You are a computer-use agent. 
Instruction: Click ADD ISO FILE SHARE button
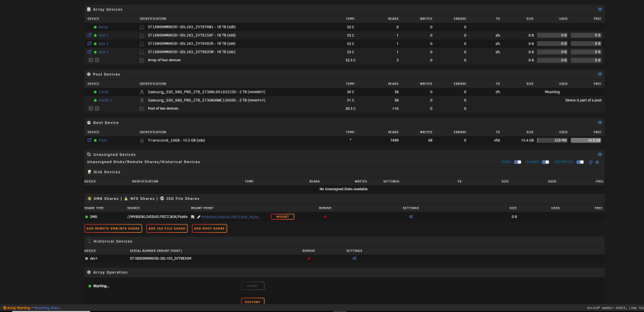[x=167, y=229]
